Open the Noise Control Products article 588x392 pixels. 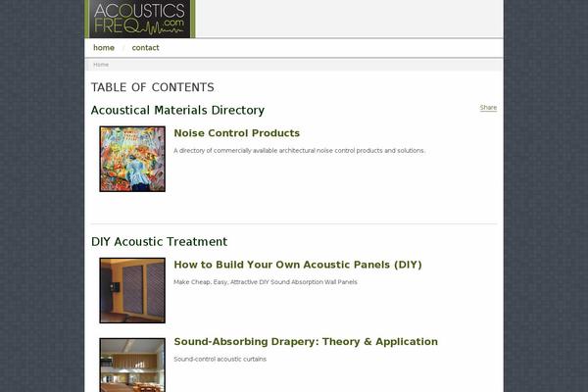point(236,133)
